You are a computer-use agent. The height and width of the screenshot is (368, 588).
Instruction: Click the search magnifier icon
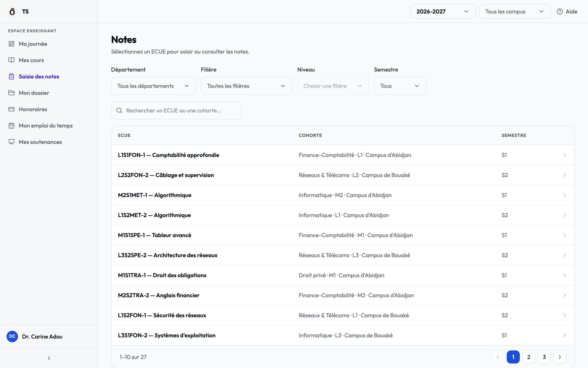point(119,110)
